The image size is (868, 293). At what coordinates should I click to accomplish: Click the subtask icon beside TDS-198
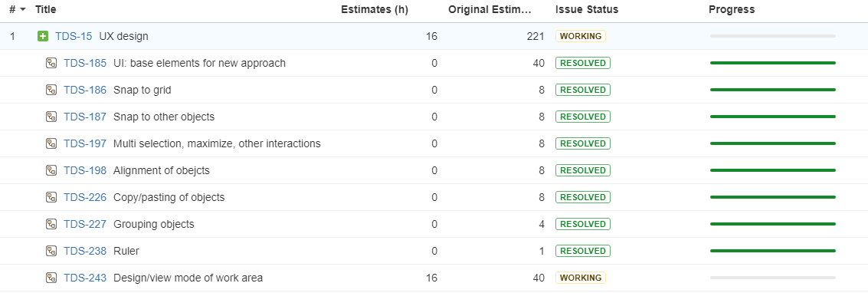coord(51,170)
